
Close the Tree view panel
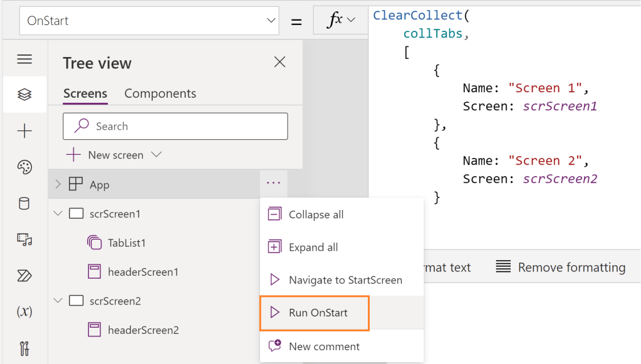pos(279,62)
